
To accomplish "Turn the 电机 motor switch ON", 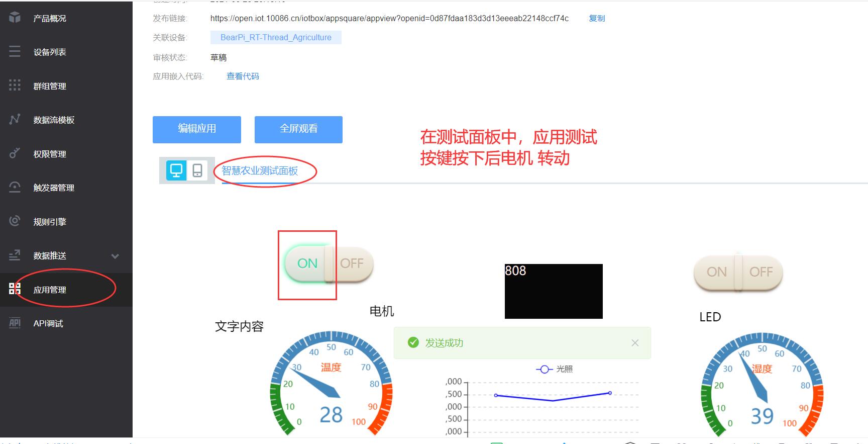I will pyautogui.click(x=307, y=263).
